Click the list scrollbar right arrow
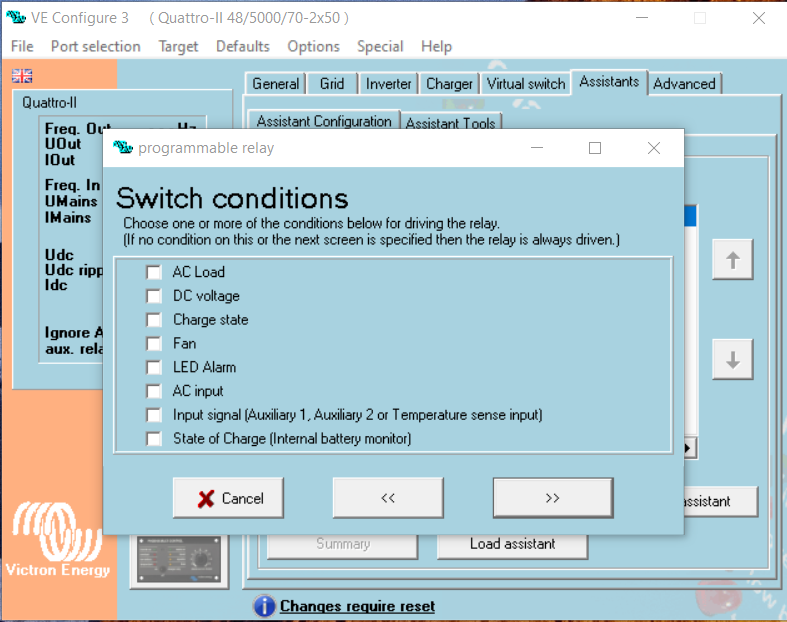 (x=689, y=448)
